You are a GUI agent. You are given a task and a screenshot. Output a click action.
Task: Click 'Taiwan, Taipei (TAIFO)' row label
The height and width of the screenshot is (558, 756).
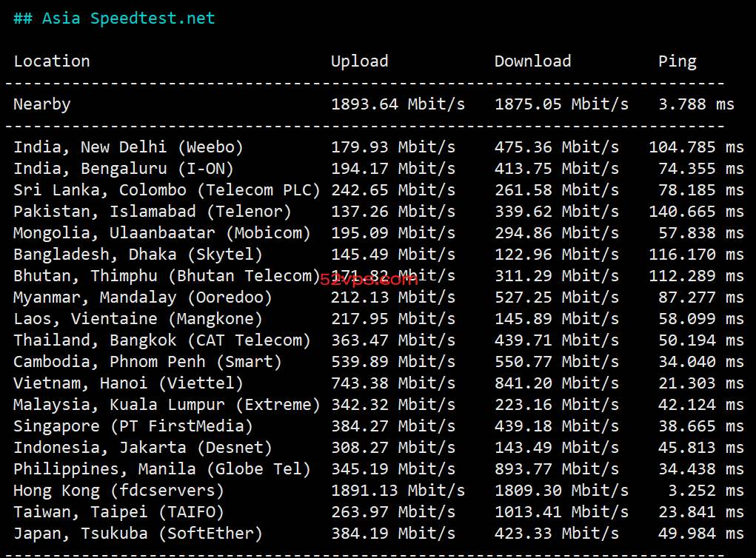click(x=118, y=512)
